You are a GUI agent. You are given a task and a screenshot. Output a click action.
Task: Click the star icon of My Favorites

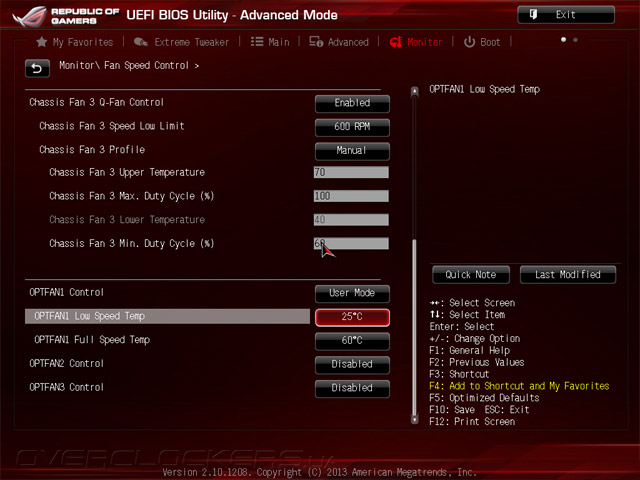coord(42,42)
